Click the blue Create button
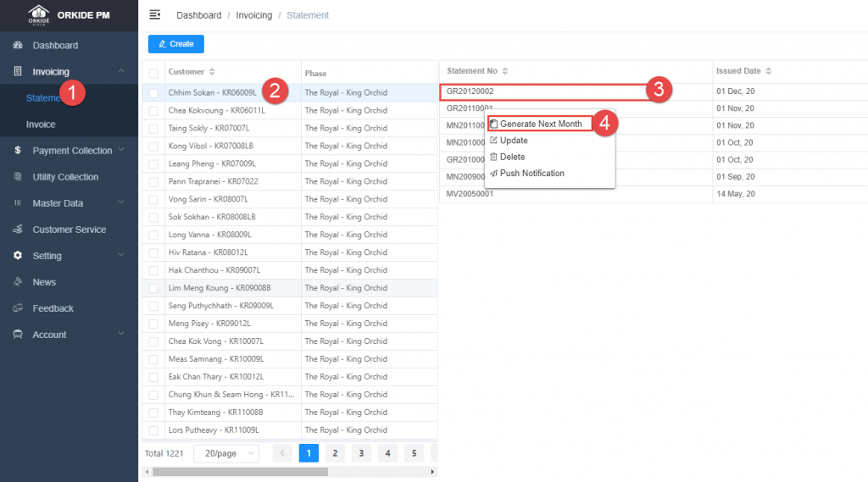 coord(175,44)
